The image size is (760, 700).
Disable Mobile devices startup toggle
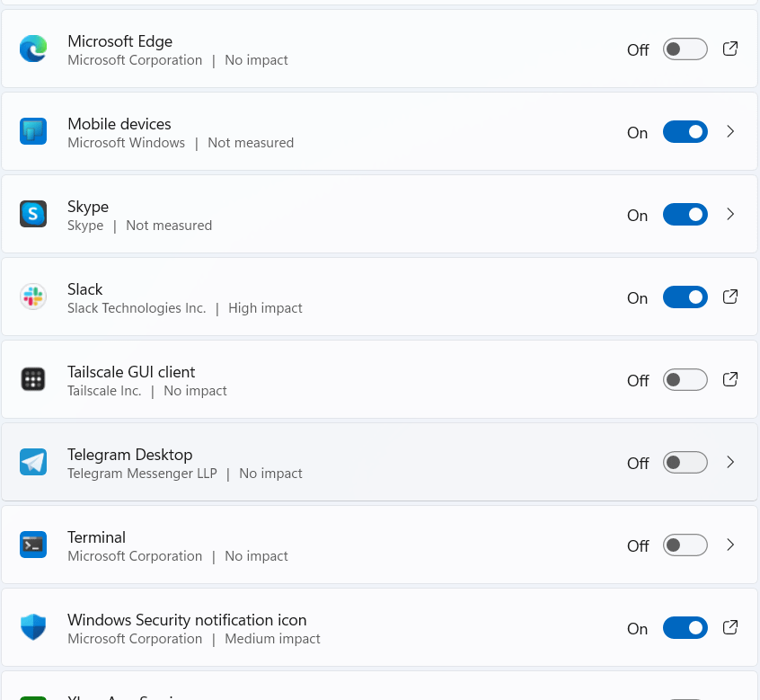[685, 132]
